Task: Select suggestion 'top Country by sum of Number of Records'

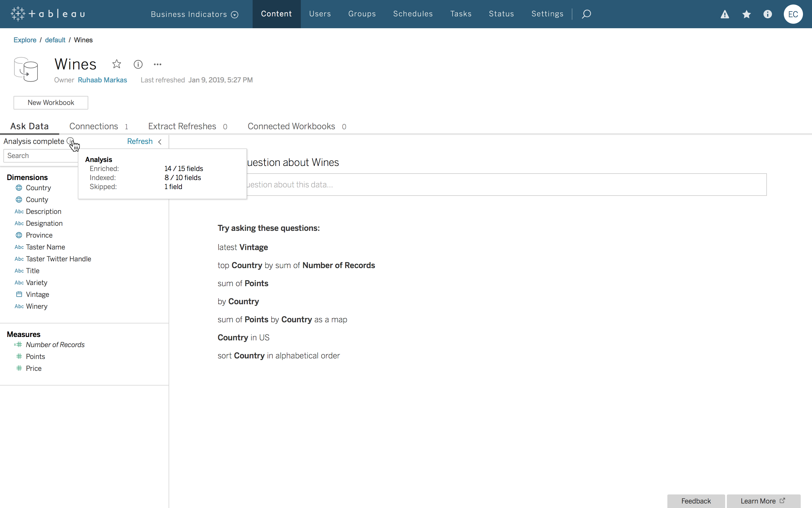Action: pyautogui.click(x=296, y=265)
